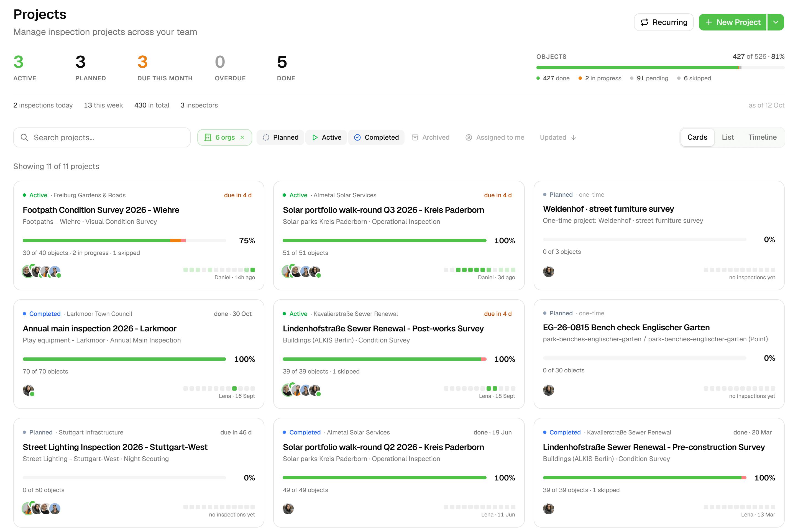798x532 pixels.
Task: Switch to the Timeline view
Action: (762, 137)
